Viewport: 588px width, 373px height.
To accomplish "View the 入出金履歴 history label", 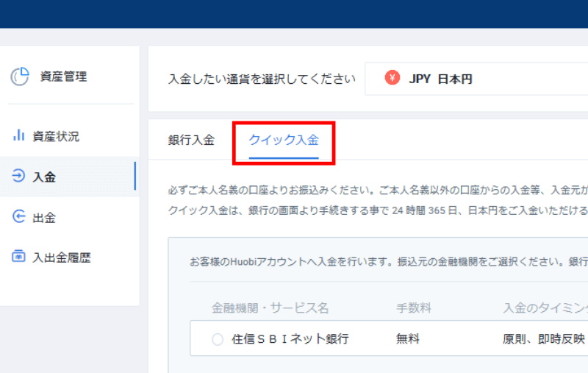I will tap(62, 257).
